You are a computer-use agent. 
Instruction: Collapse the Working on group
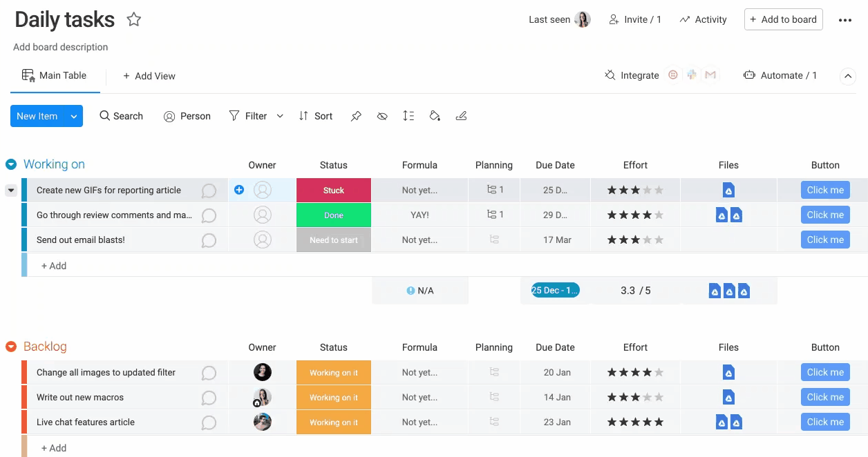(11, 164)
